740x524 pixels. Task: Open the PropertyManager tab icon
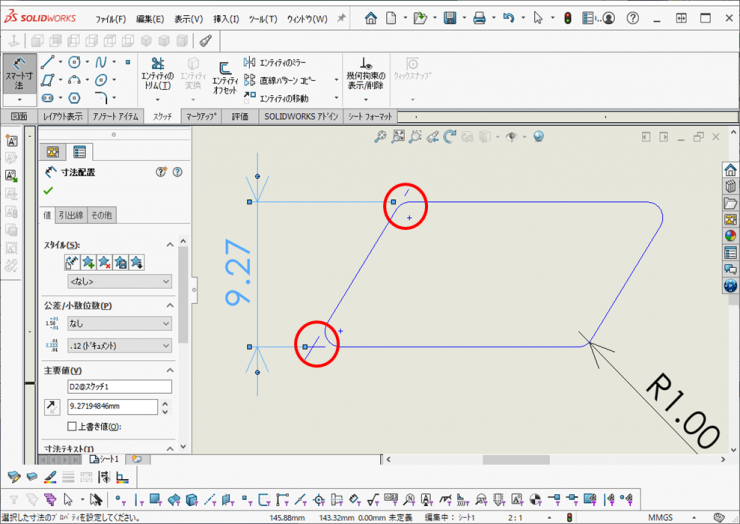pyautogui.click(x=79, y=152)
